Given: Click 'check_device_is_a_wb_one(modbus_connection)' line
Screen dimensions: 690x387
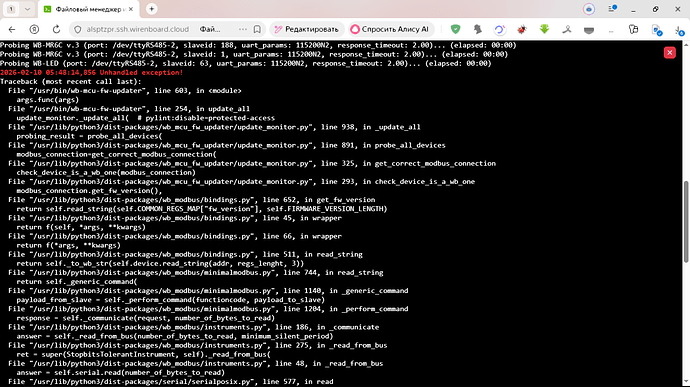Looking at the screenshot, I should (x=106, y=173).
